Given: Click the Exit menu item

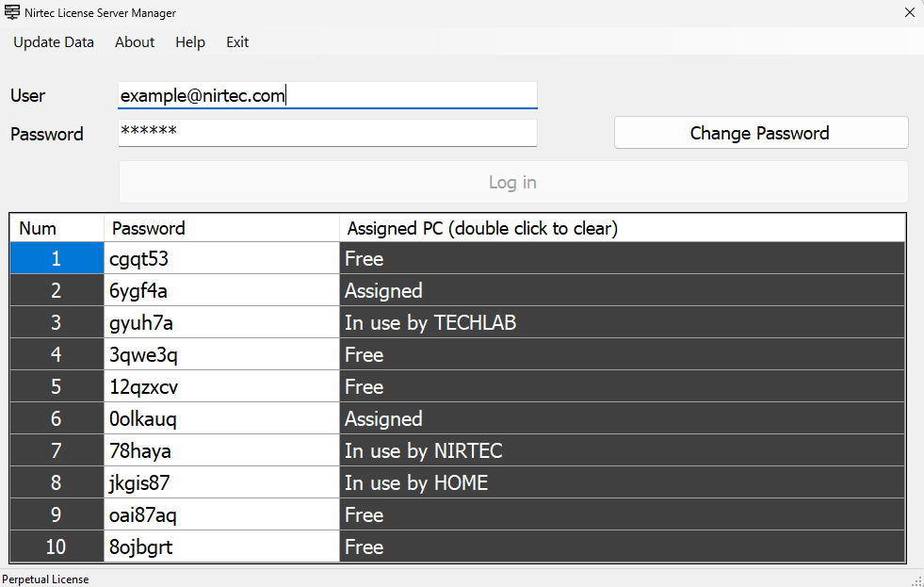Looking at the screenshot, I should pos(237,42).
